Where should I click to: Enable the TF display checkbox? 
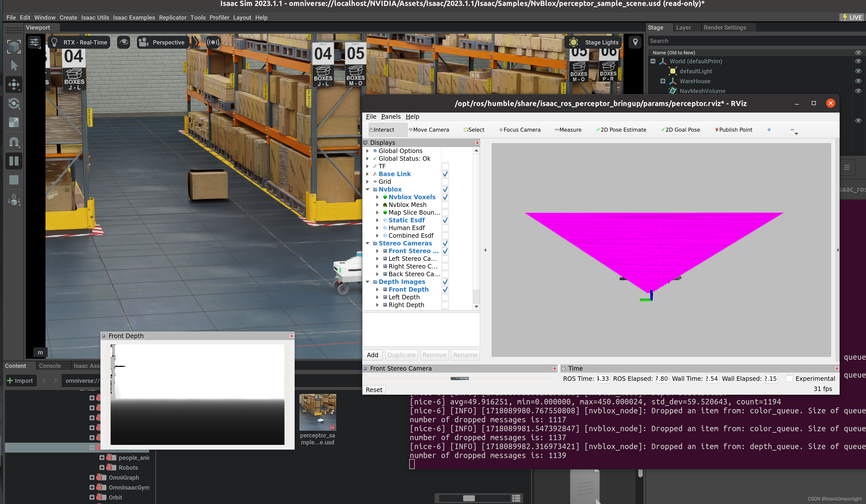coord(445,166)
